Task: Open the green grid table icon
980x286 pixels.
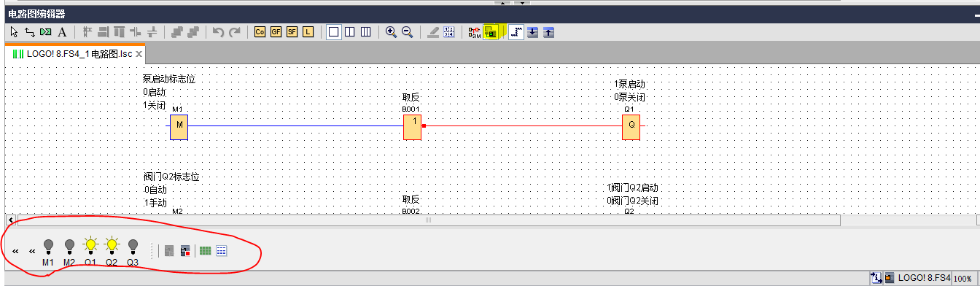Action: pos(206,251)
